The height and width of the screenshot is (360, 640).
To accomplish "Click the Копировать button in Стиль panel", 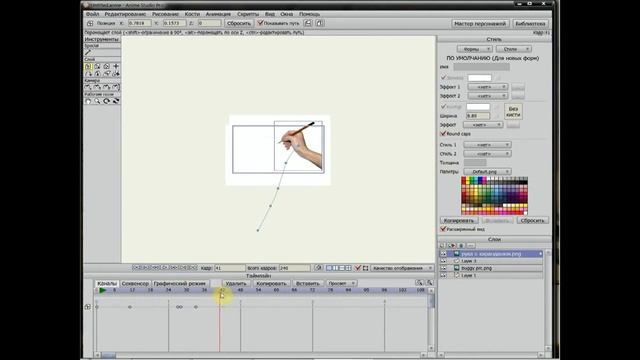I will pos(459,220).
